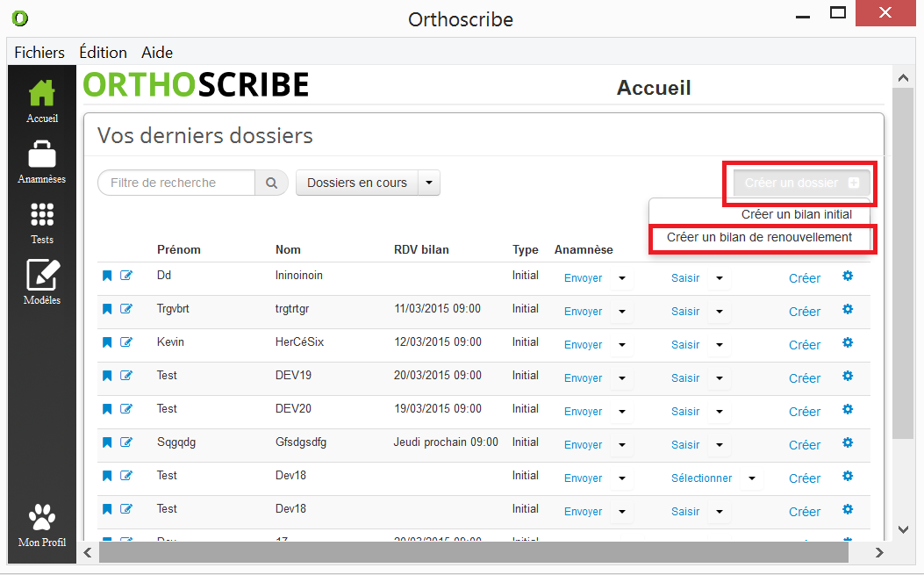Click the horizontal scrollbar right arrow
The width and height of the screenshot is (924, 575).
pyautogui.click(x=879, y=552)
